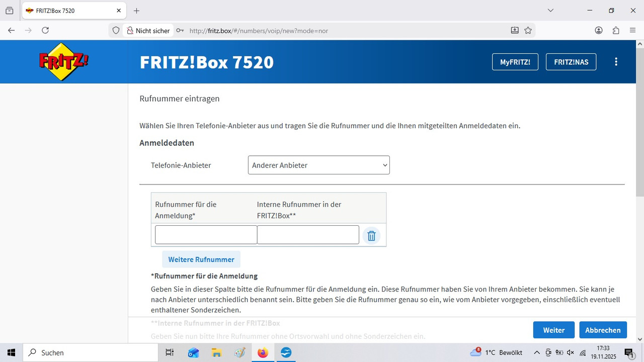Delete the phone number row with the trash icon
Image resolution: width=644 pixels, height=362 pixels.
(x=371, y=235)
